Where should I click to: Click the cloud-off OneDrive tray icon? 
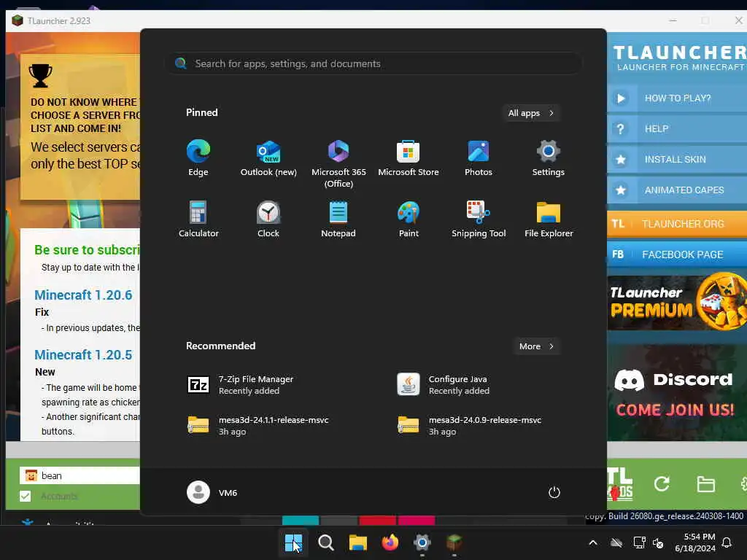pos(616,542)
